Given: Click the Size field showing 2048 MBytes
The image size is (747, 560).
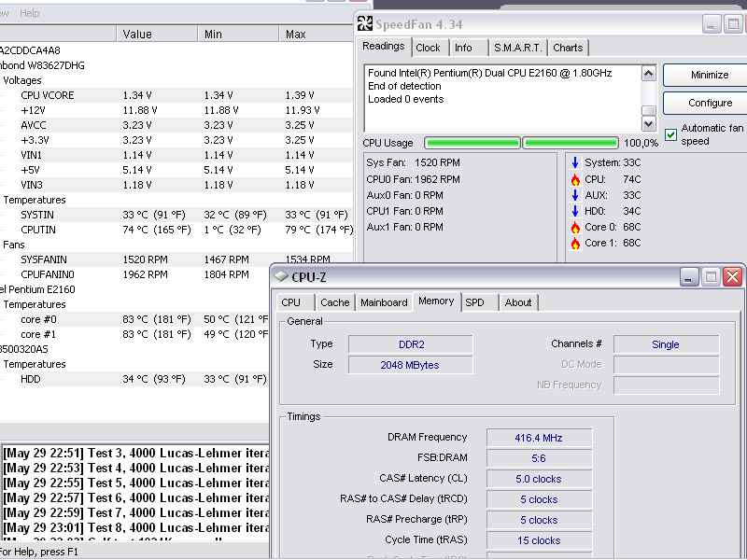Looking at the screenshot, I should click(411, 365).
